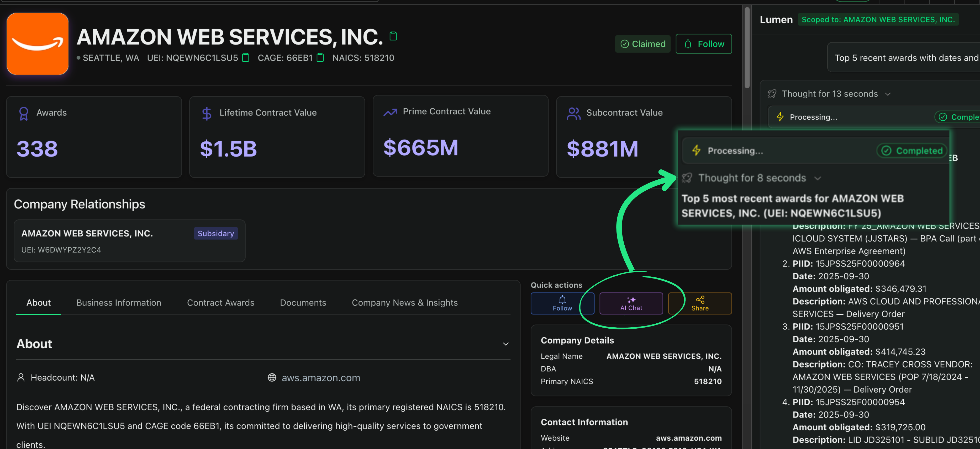Open aws.amazon.com under Contact Information
This screenshot has width=980, height=449.
click(689, 438)
